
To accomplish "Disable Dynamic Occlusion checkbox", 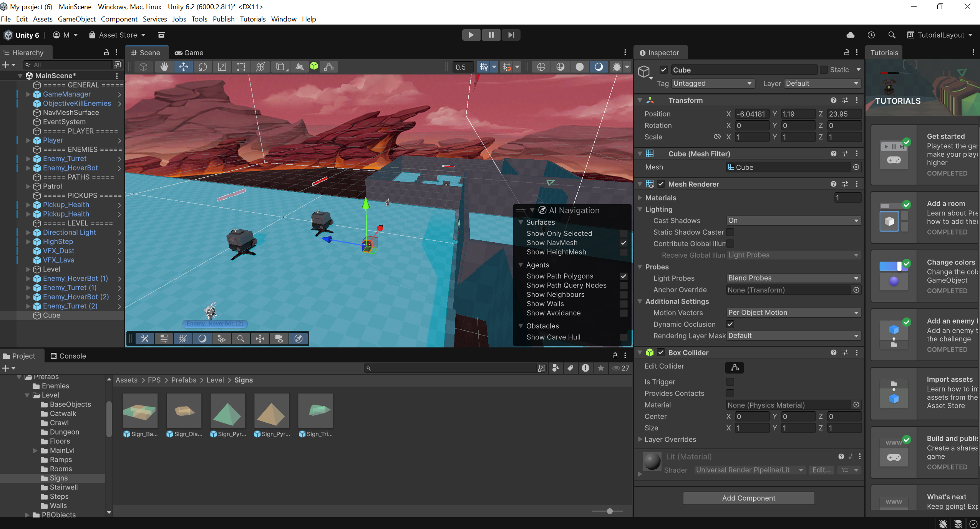I will point(730,324).
